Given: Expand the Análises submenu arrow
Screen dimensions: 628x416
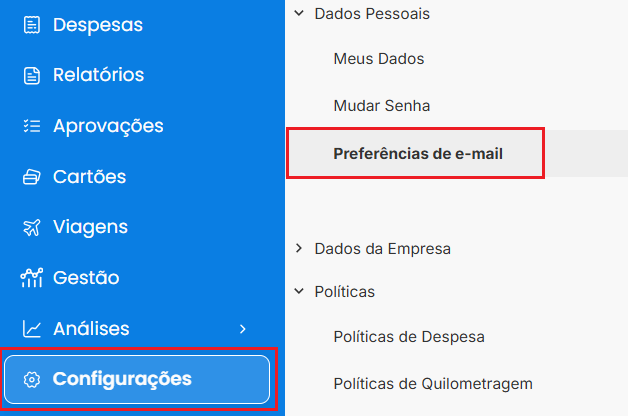Looking at the screenshot, I should [x=242, y=329].
